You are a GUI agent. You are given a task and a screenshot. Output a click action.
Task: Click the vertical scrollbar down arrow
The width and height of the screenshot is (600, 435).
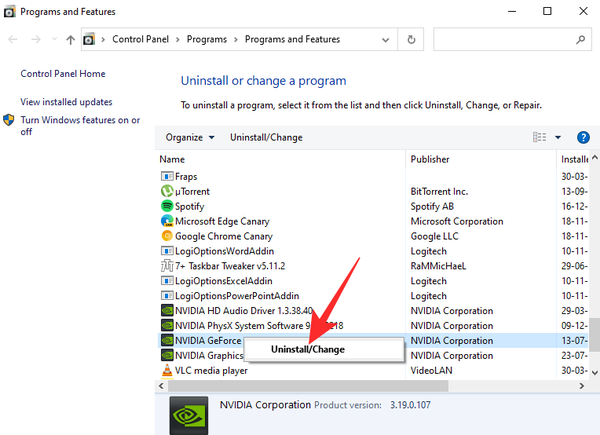pos(594,372)
